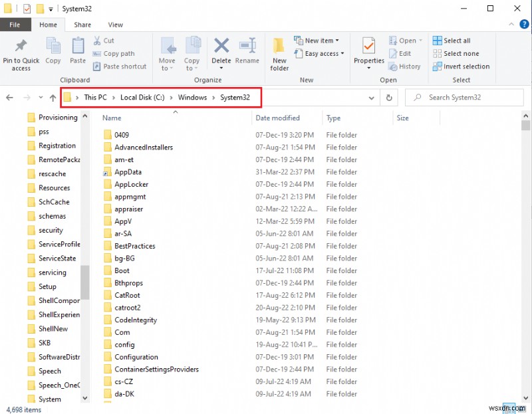Viewport: 532px width, 414px height.
Task: Open recent locations dropdown arrow
Action: [x=41, y=98]
